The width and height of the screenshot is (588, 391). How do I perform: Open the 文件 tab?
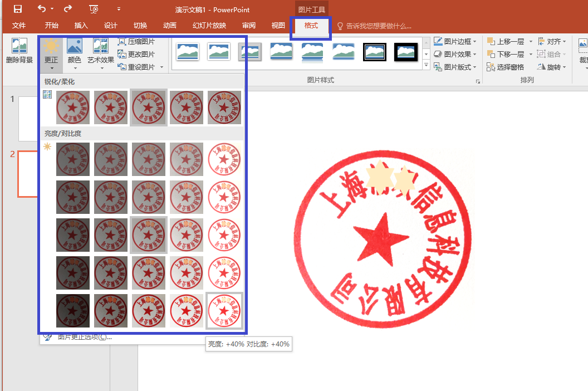tap(19, 26)
